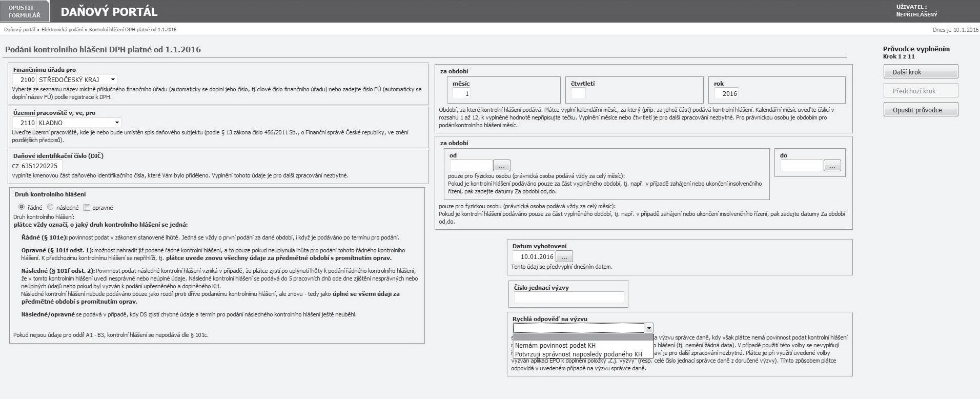This screenshot has width=980, height=399.
Task: Choose Potvrzuji správnost naposledy podaného KH
Action: (583, 354)
